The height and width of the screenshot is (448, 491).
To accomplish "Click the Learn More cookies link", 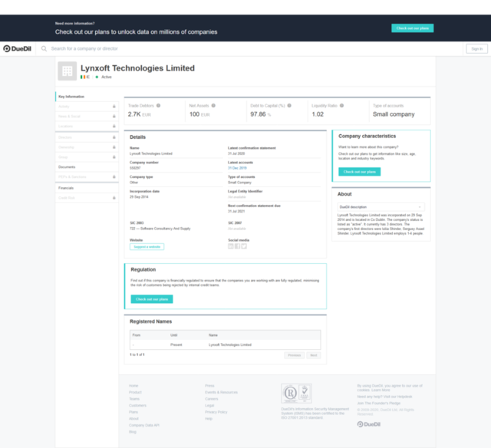I will pos(381,390).
